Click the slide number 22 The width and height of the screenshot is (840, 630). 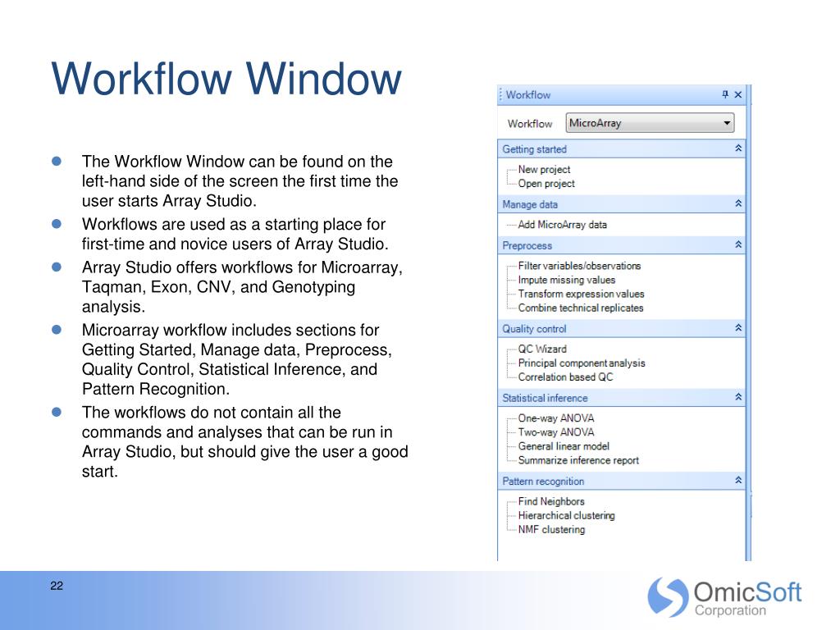(x=57, y=586)
